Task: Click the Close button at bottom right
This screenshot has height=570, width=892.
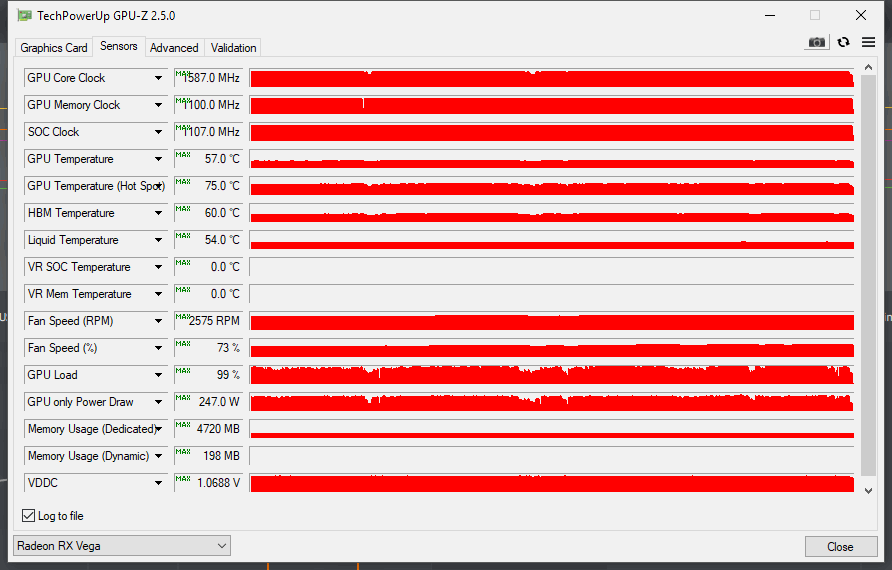Action: pyautogui.click(x=840, y=547)
